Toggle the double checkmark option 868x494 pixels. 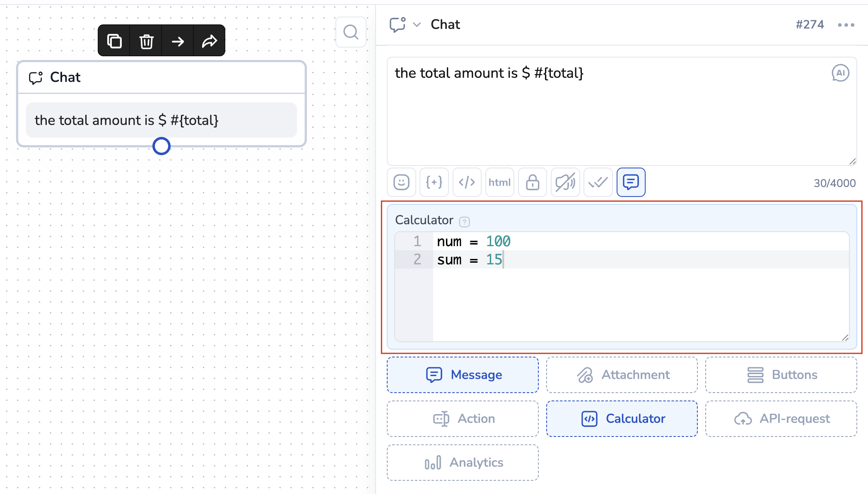coord(598,182)
